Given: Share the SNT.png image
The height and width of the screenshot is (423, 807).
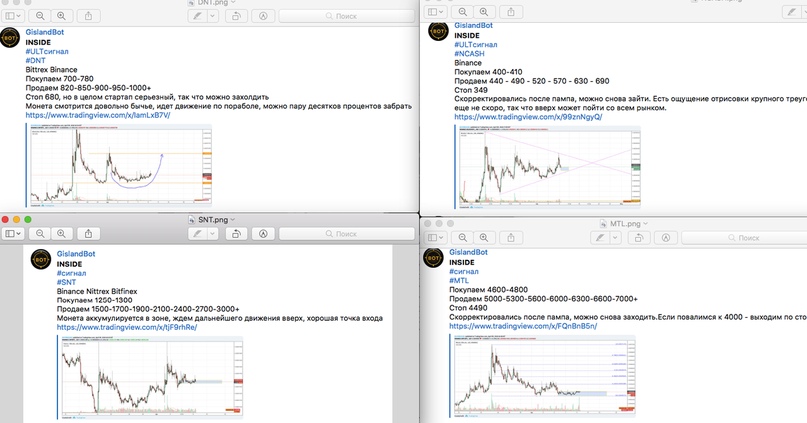Looking at the screenshot, I should pos(89,234).
